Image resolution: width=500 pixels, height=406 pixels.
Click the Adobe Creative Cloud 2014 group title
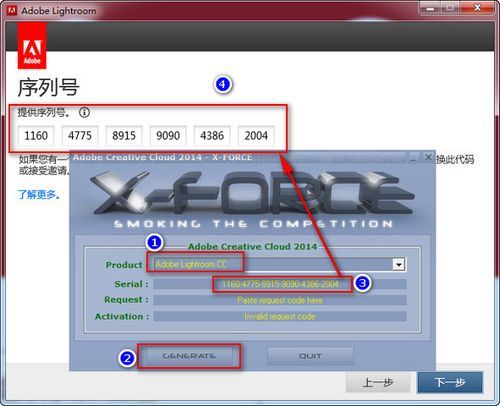[252, 247]
